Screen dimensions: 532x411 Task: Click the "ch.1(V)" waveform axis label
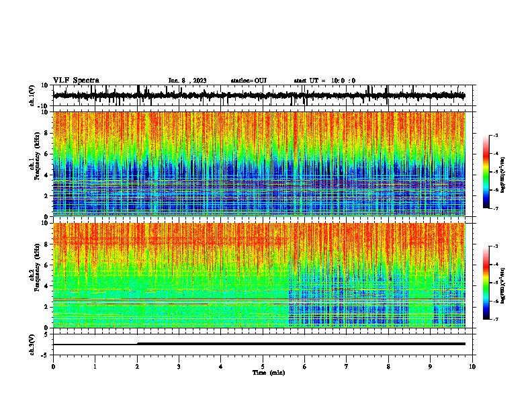point(32,95)
